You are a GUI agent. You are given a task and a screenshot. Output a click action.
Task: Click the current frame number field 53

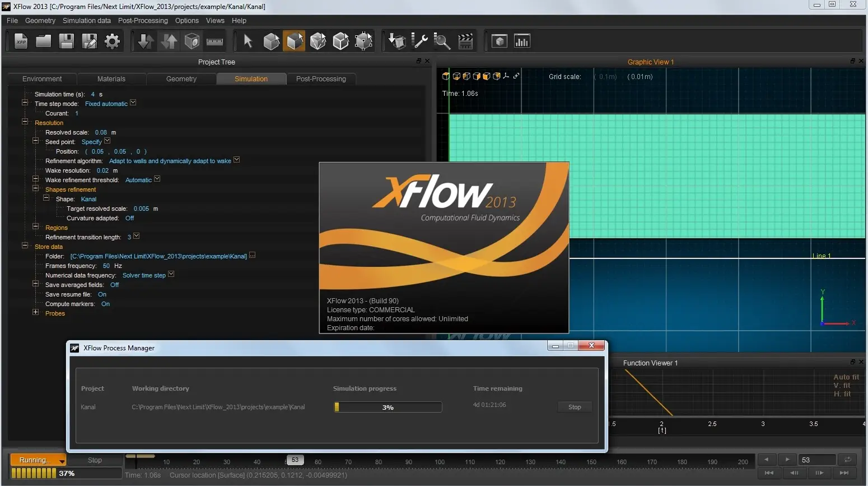(818, 460)
